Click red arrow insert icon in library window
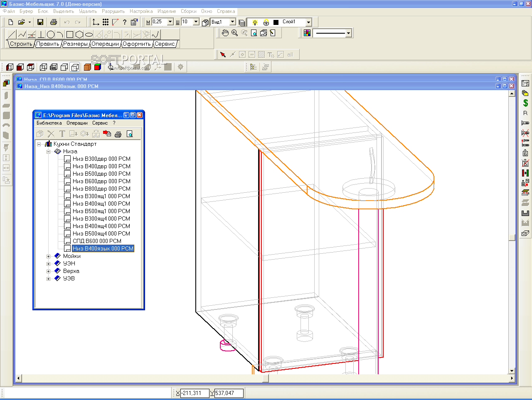 (x=107, y=133)
